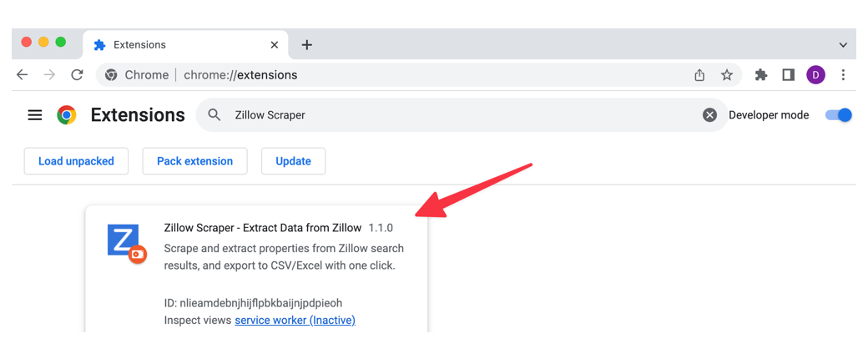Screen dimensions: 868x359
Task: Open the extensions puzzle-piece toolbar menu
Action: 761,75
